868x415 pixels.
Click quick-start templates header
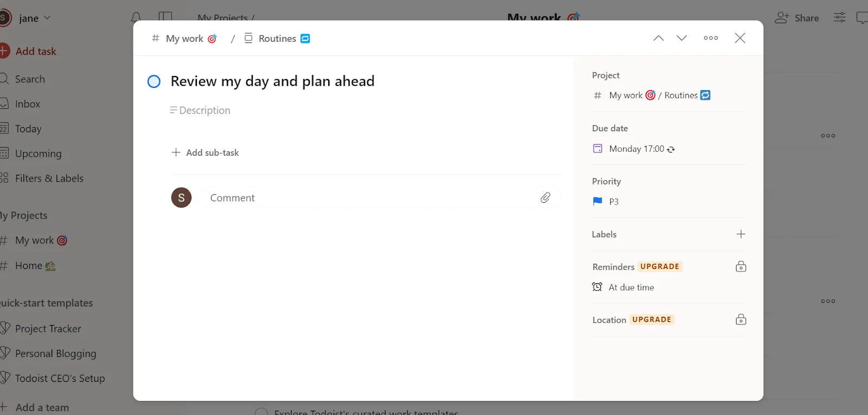47,303
